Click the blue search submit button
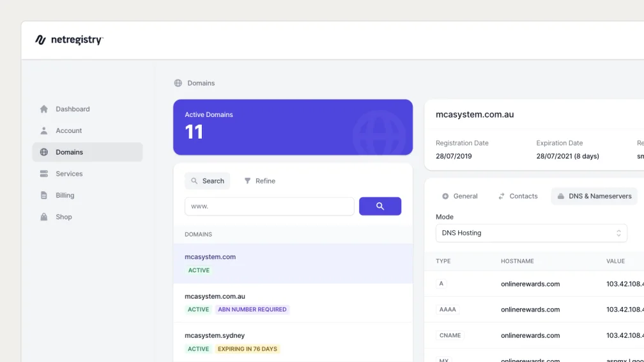Viewport: 644px width, 362px height. [x=380, y=206]
